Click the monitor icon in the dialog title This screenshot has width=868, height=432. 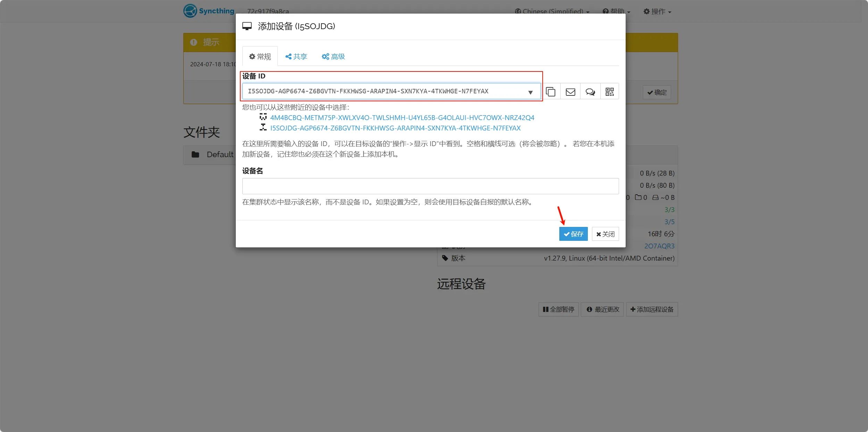pos(247,26)
